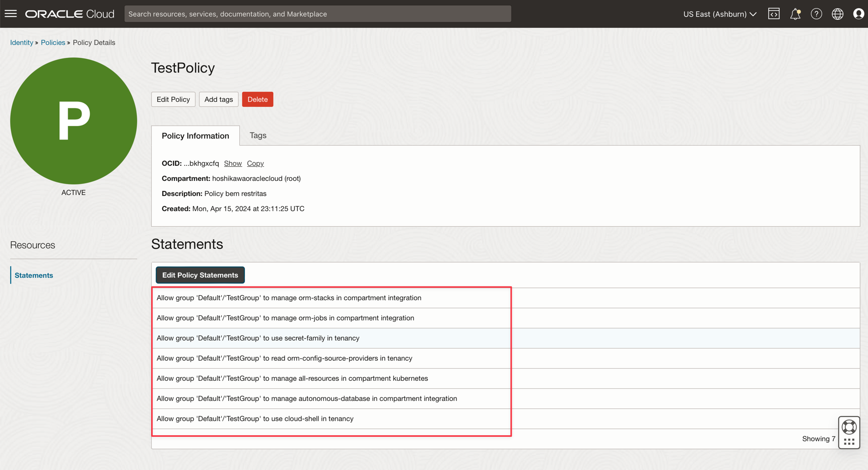Click the ACTIVE status label
868x470 pixels.
coord(74,192)
